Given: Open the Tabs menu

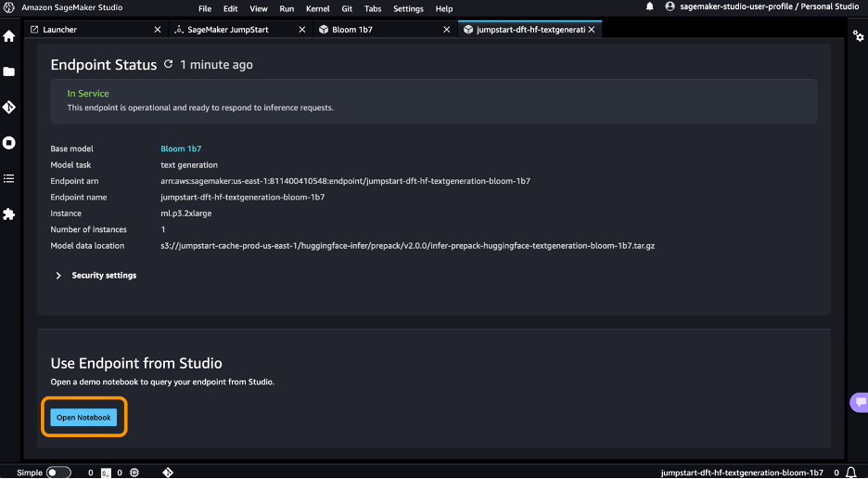Looking at the screenshot, I should coord(373,9).
